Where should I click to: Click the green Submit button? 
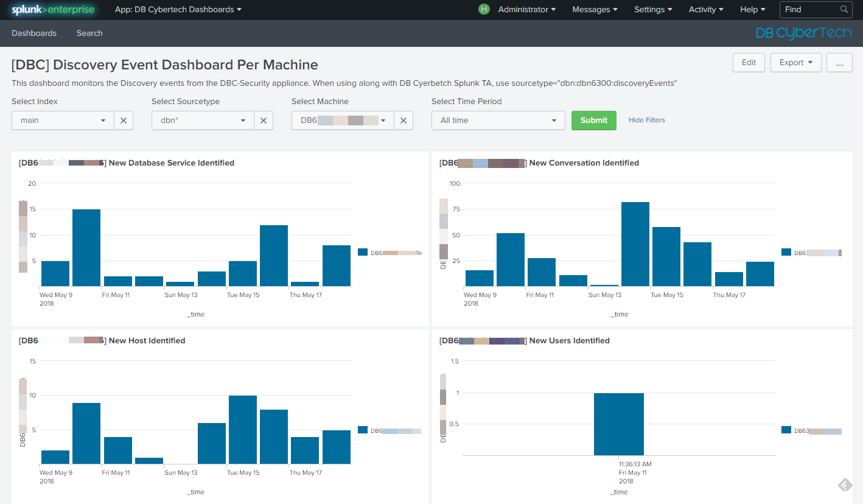[594, 121]
